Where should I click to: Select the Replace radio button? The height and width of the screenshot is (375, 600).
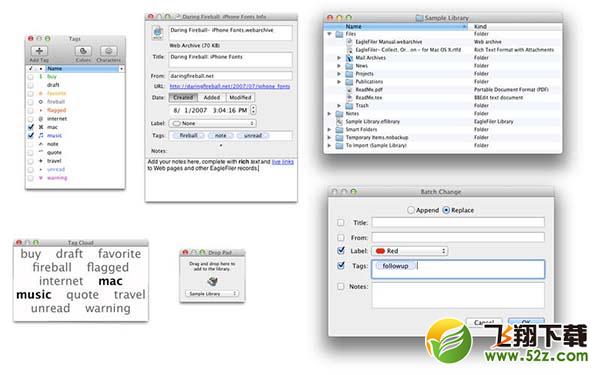click(446, 210)
